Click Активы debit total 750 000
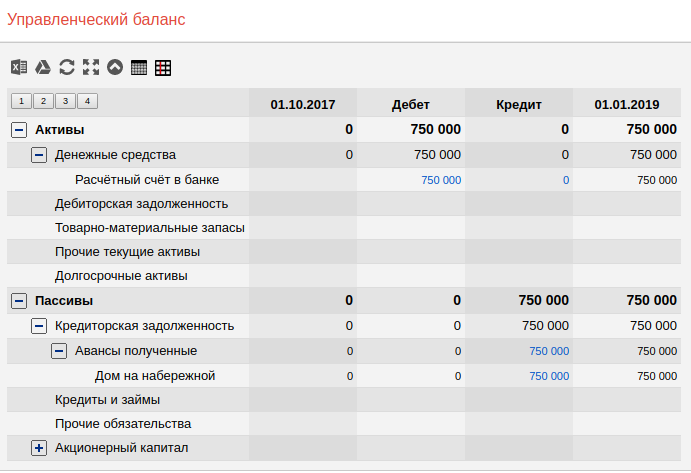 point(435,130)
